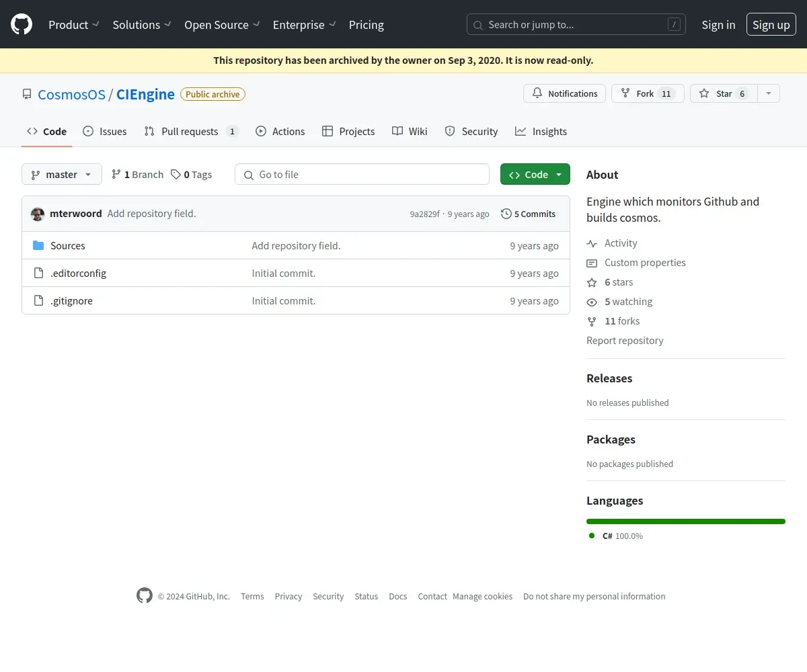The height and width of the screenshot is (672, 807).
Task: Click mterwoord's avatar image
Action: [x=38, y=214]
